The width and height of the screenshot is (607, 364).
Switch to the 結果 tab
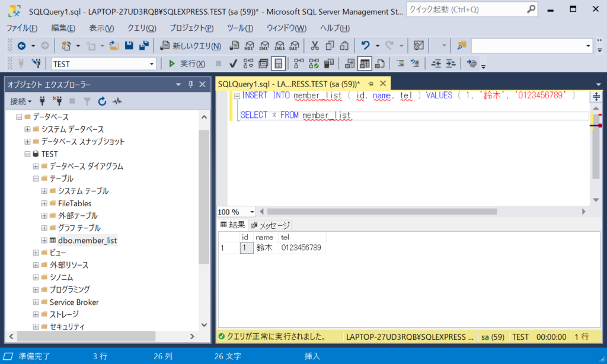(232, 225)
